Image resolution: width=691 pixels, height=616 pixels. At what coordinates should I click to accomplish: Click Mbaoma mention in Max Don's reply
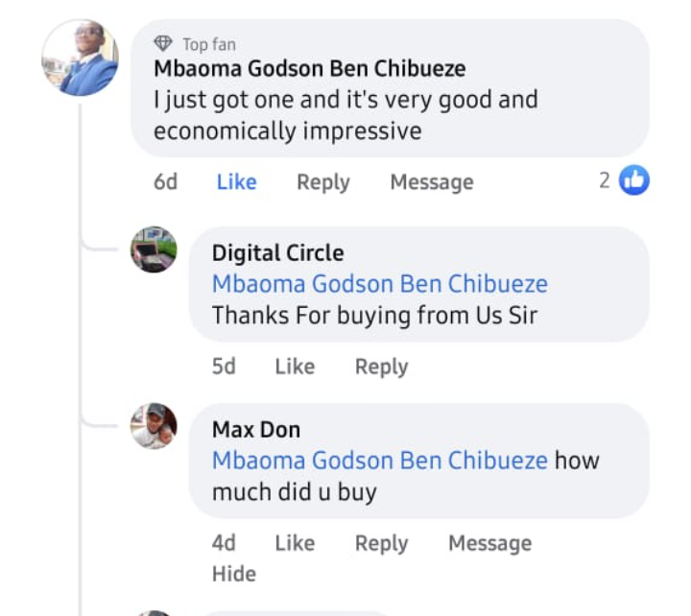tap(379, 460)
